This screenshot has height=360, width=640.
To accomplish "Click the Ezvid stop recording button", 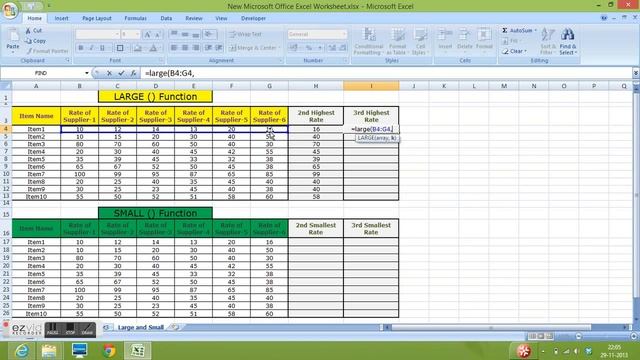I will [x=70, y=329].
